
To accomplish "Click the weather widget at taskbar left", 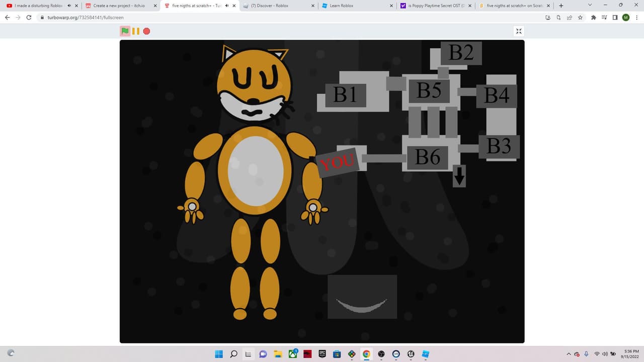I will (12, 353).
